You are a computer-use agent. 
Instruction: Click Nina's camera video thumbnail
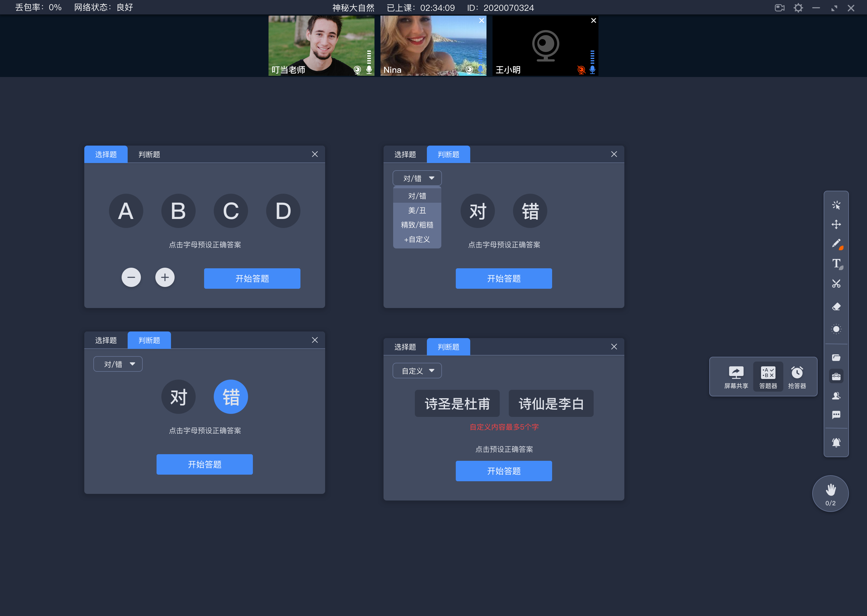432,45
